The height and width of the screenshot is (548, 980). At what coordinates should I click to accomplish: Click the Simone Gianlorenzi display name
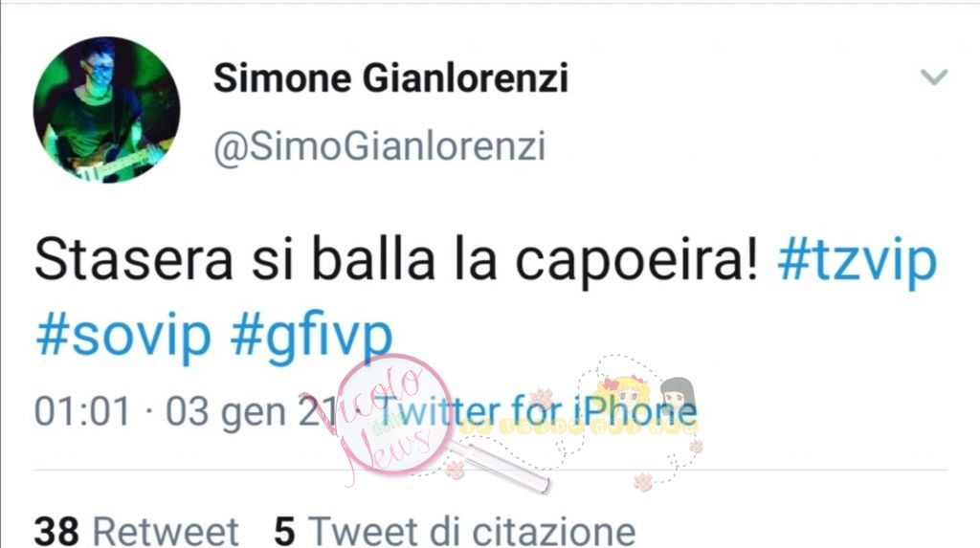390,78
